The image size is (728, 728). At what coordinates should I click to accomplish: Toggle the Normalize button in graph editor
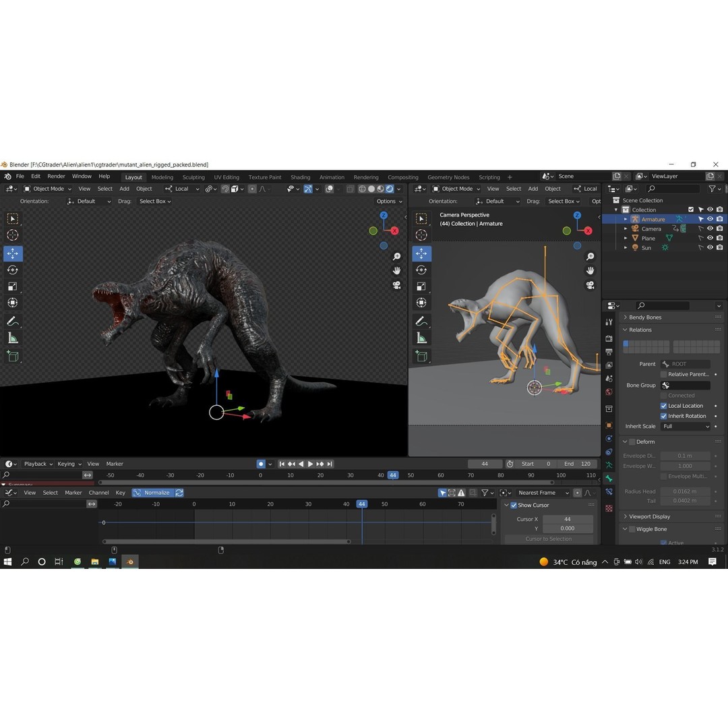tap(152, 493)
